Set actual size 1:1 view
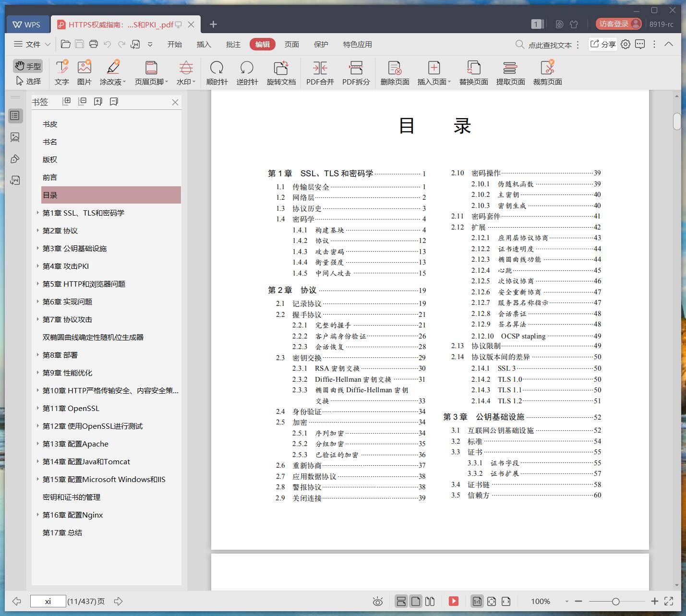The height and width of the screenshot is (616, 686). tap(477, 601)
